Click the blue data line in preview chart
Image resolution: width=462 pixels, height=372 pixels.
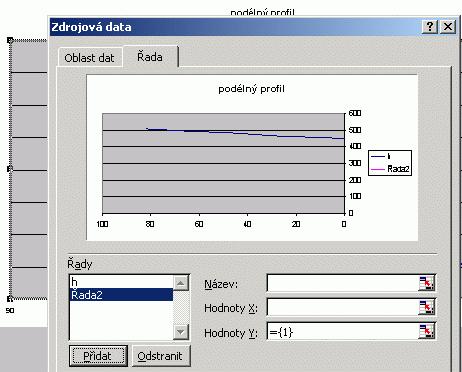tap(245, 134)
